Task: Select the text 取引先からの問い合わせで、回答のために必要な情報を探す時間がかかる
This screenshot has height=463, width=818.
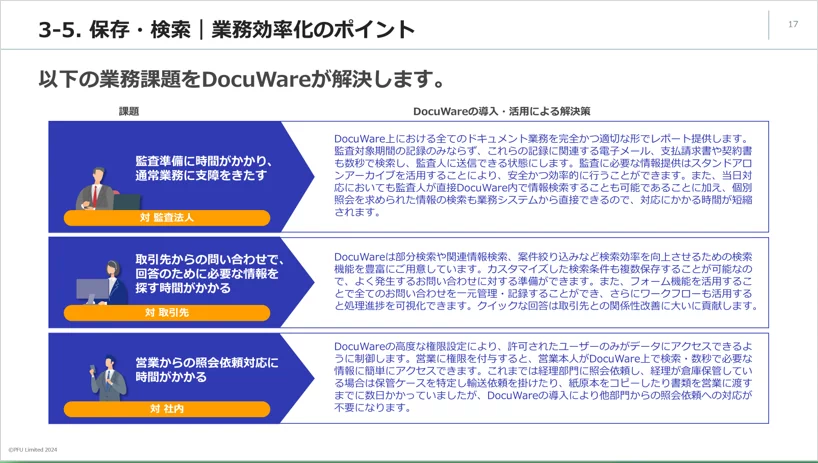Action: point(210,274)
